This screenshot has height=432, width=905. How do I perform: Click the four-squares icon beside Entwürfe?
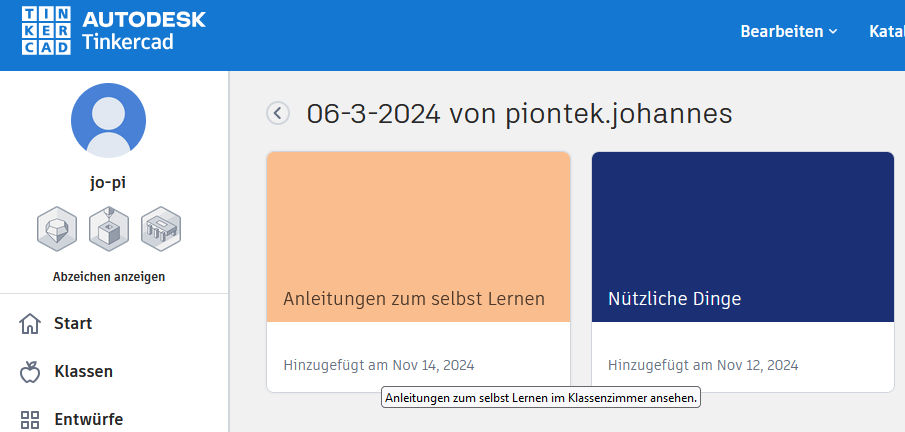click(31, 420)
